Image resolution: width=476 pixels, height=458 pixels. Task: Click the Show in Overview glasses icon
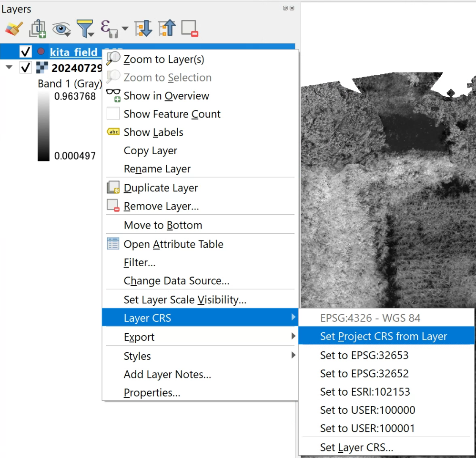pos(113,95)
